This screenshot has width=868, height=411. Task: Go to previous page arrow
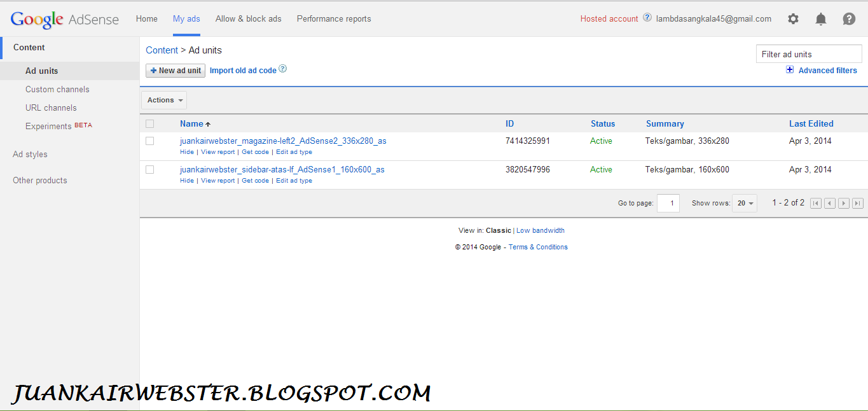(x=830, y=204)
